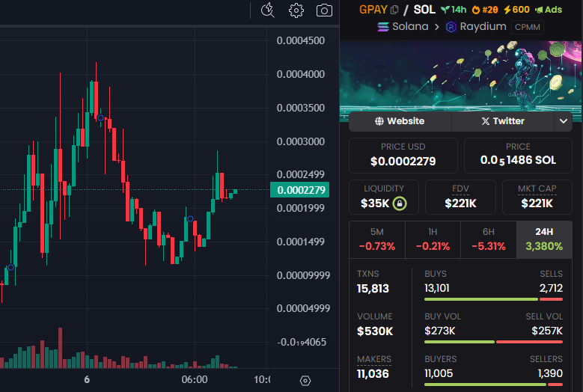
Task: Click the BUYERS count 11,005
Action: [x=439, y=373]
